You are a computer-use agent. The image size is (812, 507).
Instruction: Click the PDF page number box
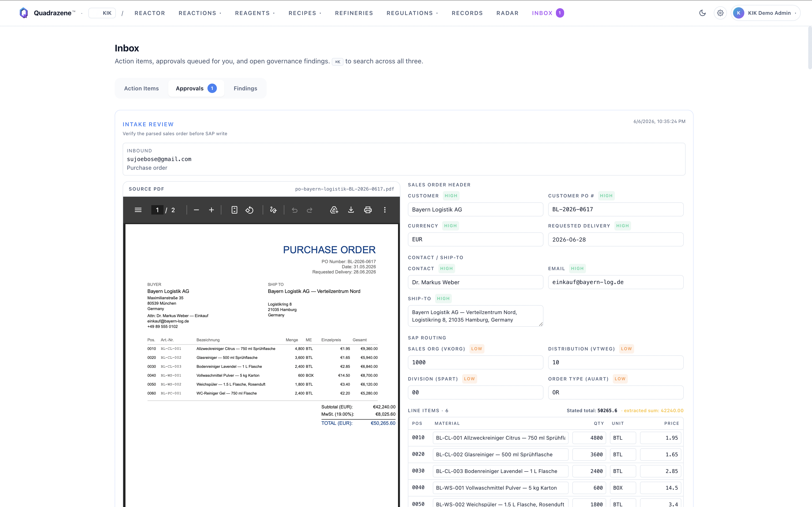tap(157, 210)
